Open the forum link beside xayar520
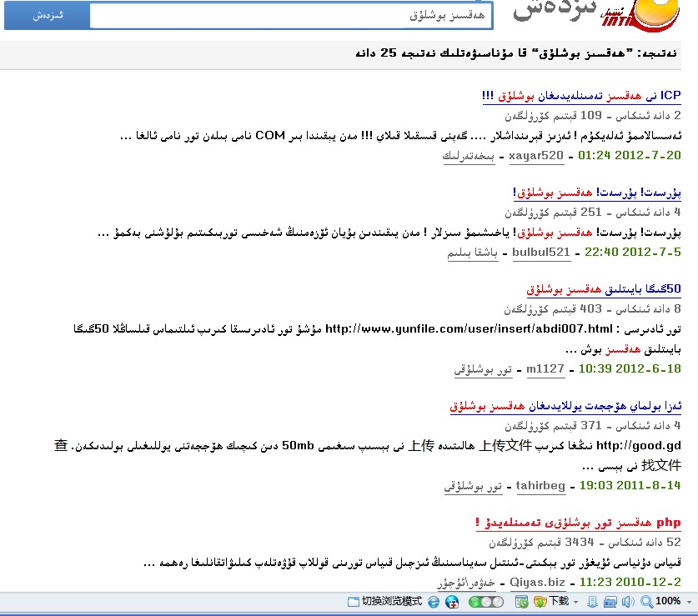The width and height of the screenshot is (698, 616). [469, 156]
